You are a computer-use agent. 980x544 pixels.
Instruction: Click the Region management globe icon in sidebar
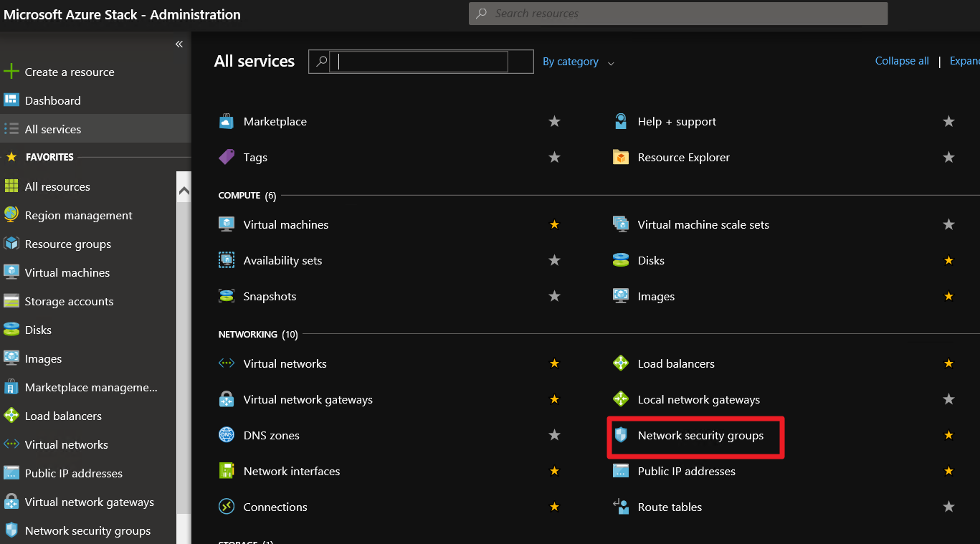click(11, 215)
